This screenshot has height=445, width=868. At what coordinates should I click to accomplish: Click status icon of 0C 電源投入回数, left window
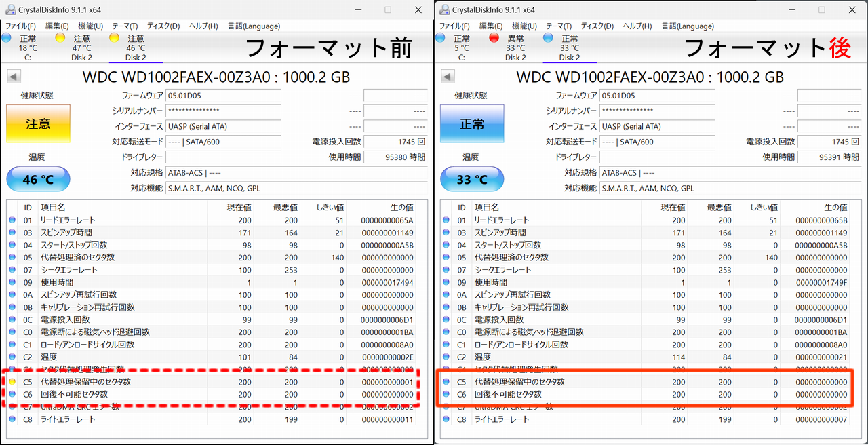click(x=12, y=320)
